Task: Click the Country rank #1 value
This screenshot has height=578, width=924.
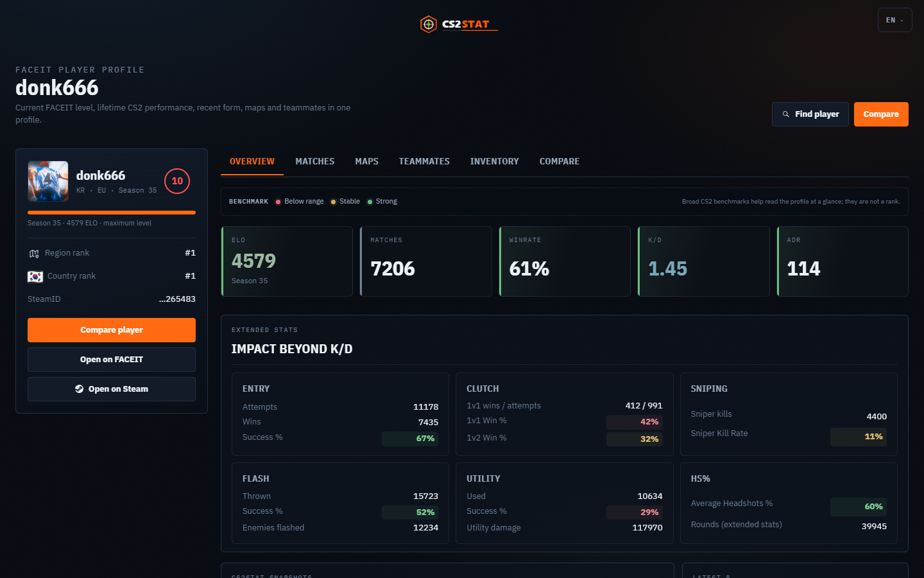Action: click(x=191, y=276)
